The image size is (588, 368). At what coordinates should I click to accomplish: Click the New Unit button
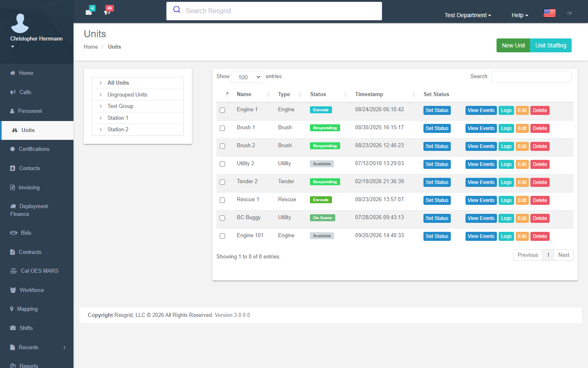[513, 45]
